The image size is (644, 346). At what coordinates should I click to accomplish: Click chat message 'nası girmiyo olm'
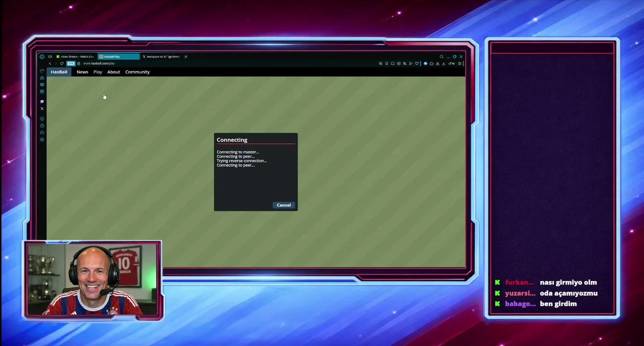point(568,283)
